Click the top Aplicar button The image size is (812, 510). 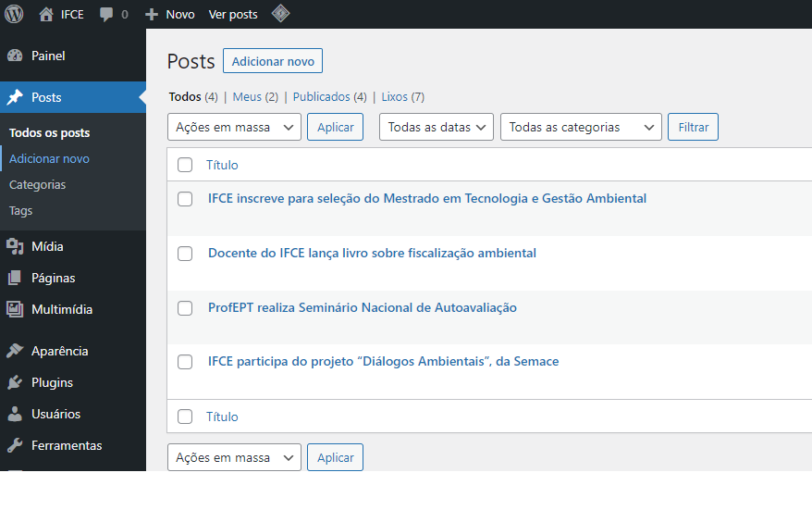pyautogui.click(x=335, y=127)
